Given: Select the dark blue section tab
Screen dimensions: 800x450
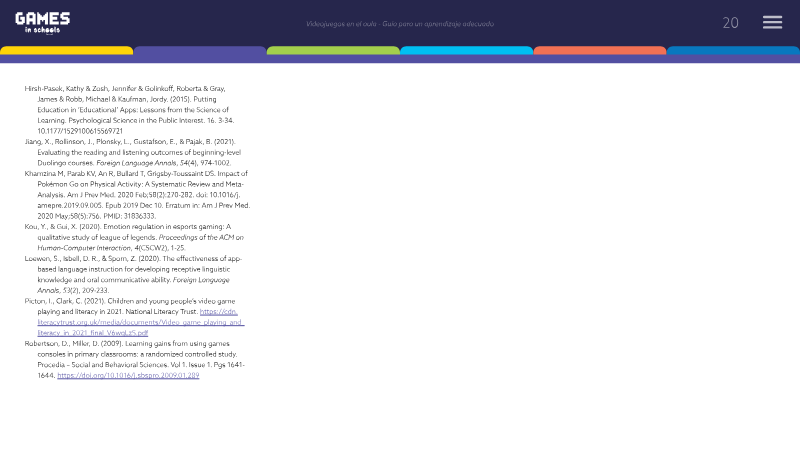Looking at the screenshot, I should 733,50.
